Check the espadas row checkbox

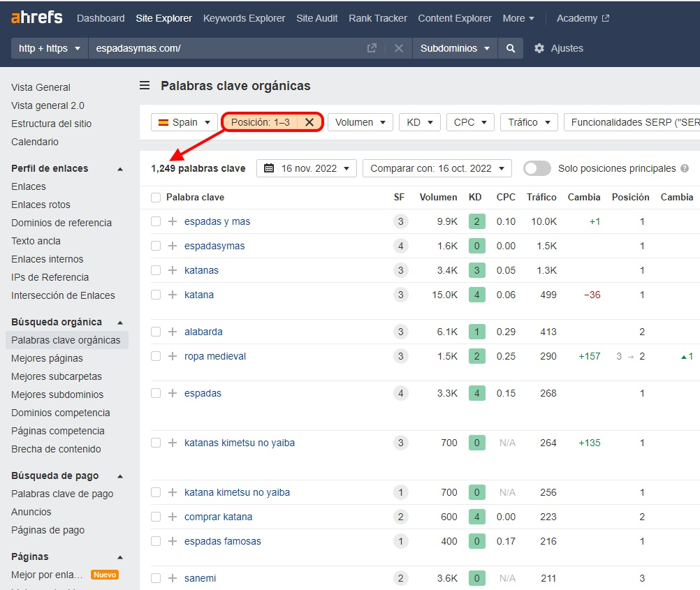[156, 393]
